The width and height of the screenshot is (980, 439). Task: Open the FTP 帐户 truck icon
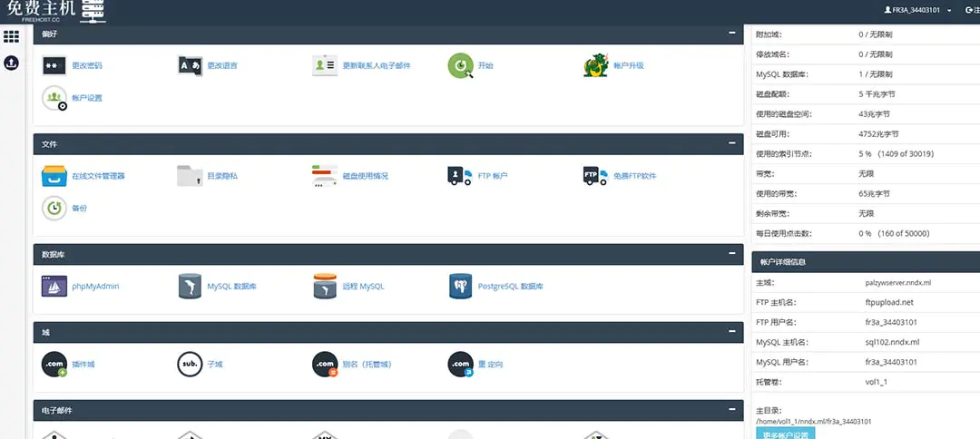(460, 176)
